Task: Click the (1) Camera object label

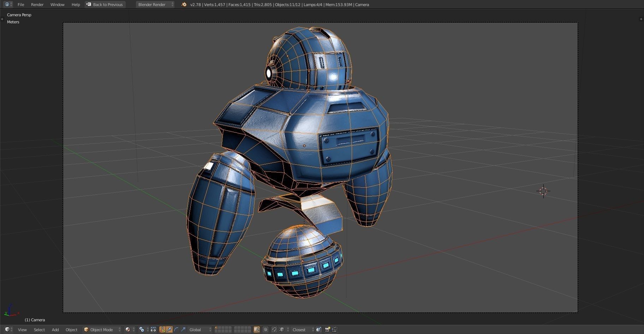Action: point(35,320)
